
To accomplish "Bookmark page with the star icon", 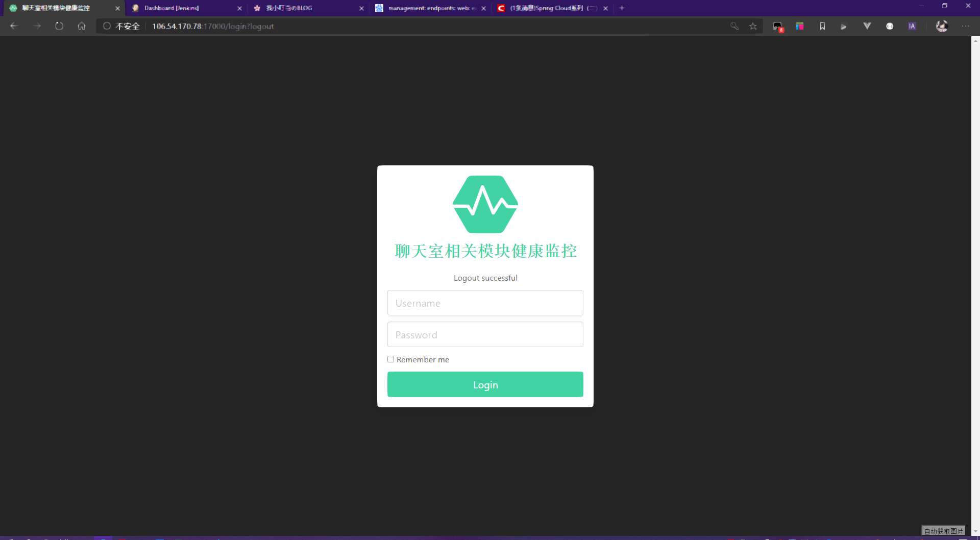I will pos(753,26).
